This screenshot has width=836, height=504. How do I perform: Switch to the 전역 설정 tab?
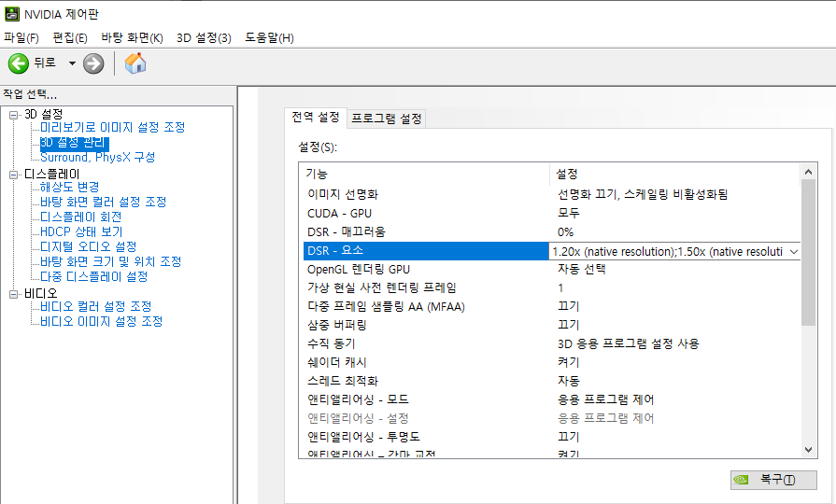click(x=316, y=118)
